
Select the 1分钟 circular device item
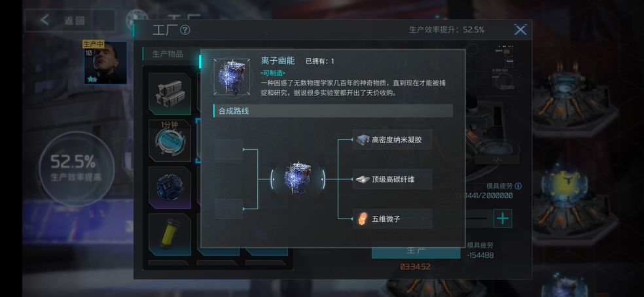pos(170,141)
